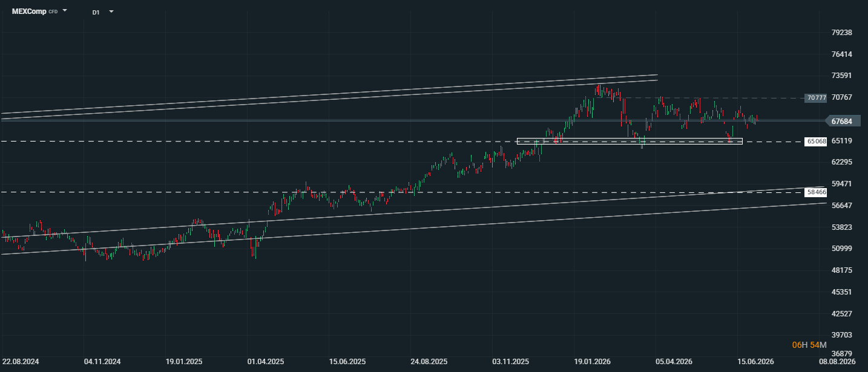The height and width of the screenshot is (372, 868).
Task: Click the 62295 price axis value
Action: point(842,162)
